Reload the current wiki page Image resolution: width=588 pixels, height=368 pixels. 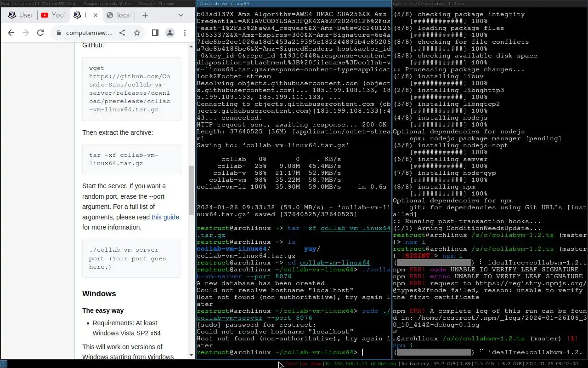40,33
